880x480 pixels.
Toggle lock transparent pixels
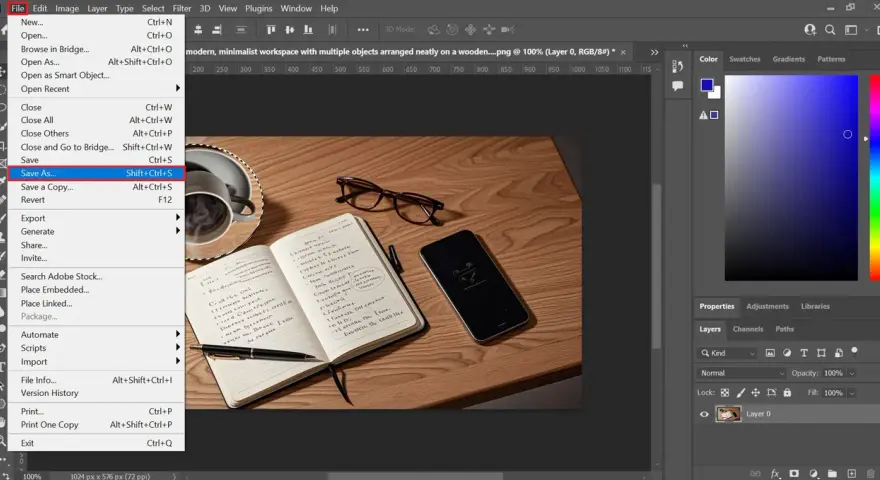(725, 393)
